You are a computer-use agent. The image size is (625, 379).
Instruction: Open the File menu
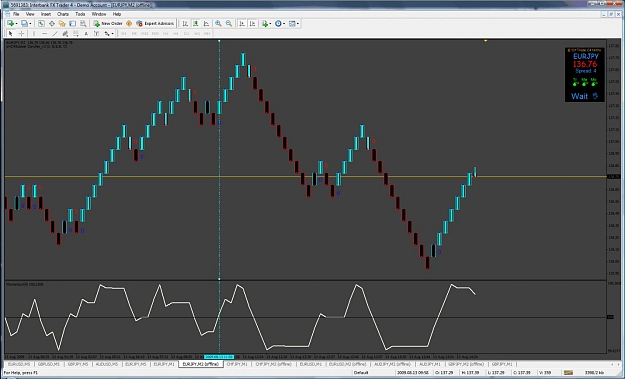(16, 14)
